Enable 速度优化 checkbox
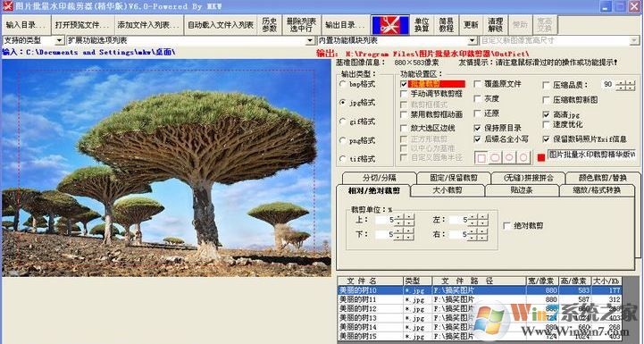The image size is (644, 344). coord(547,124)
